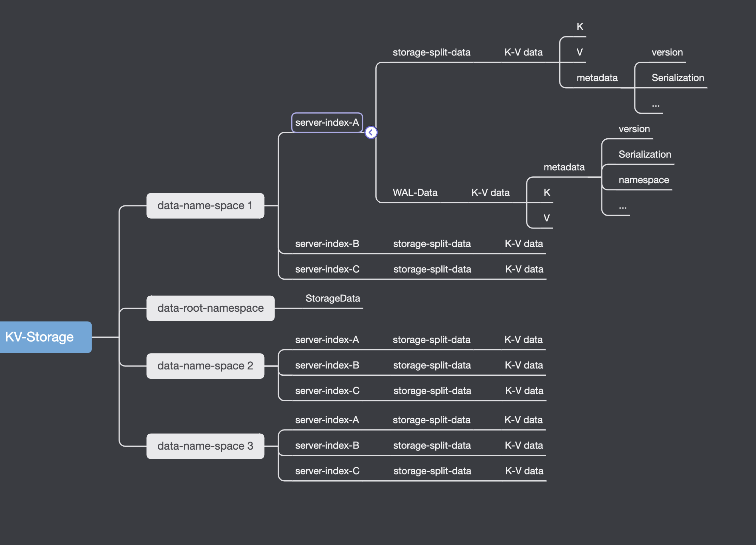Select the Serialization node under metadata

pyautogui.click(x=644, y=154)
